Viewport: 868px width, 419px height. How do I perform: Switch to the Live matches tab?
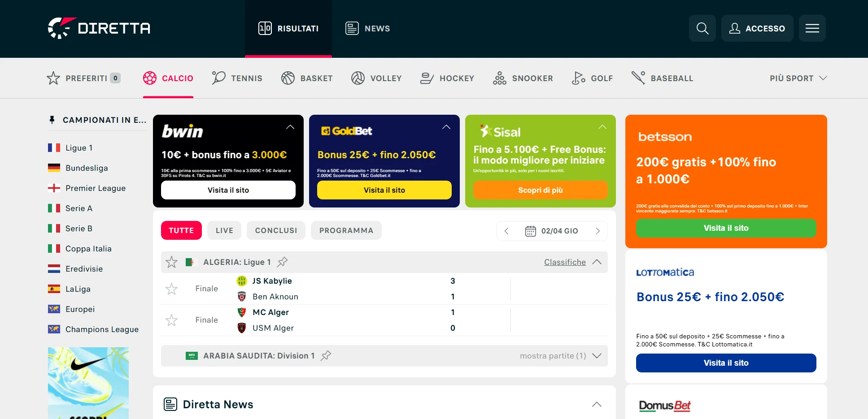click(x=224, y=230)
